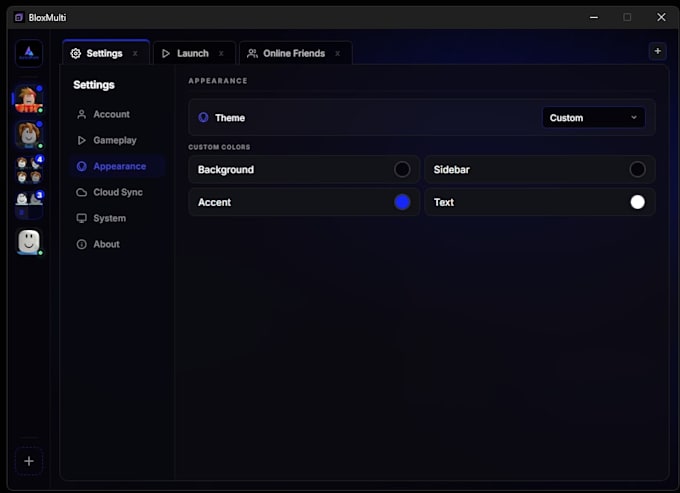
Task: Click the people icon on Online Friends tab
Action: point(252,53)
